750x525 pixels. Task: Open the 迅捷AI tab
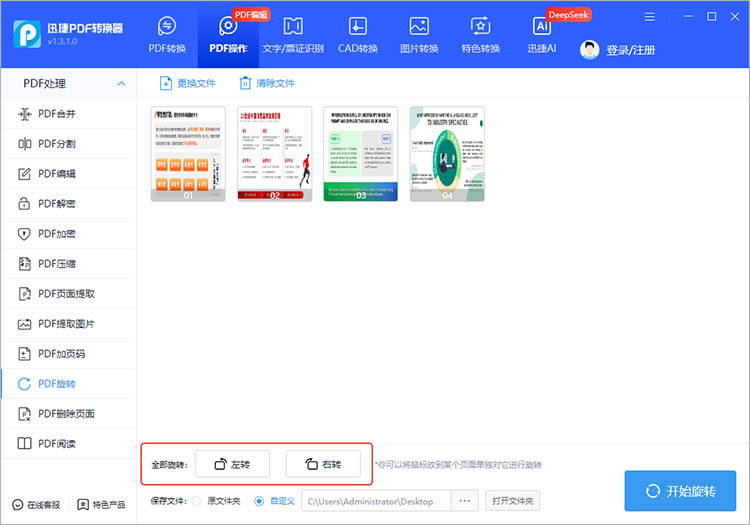541,34
